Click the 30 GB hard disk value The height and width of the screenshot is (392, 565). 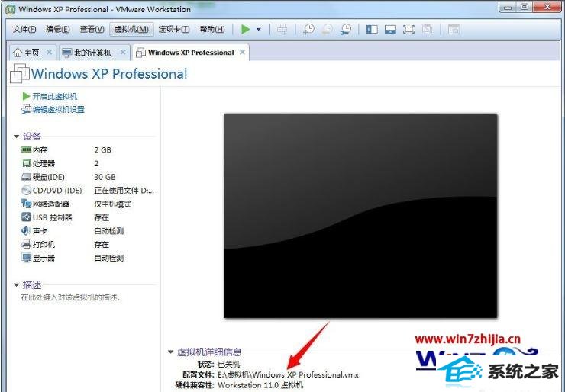pyautogui.click(x=105, y=177)
